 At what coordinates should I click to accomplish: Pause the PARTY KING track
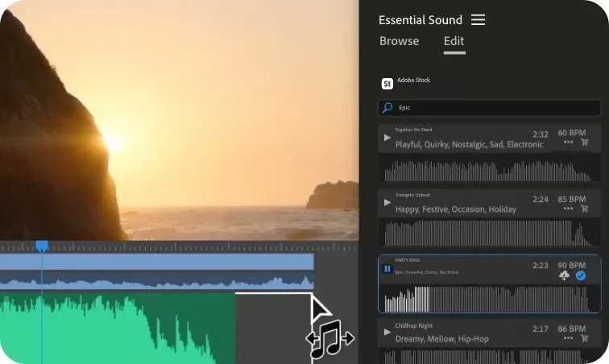pos(387,269)
